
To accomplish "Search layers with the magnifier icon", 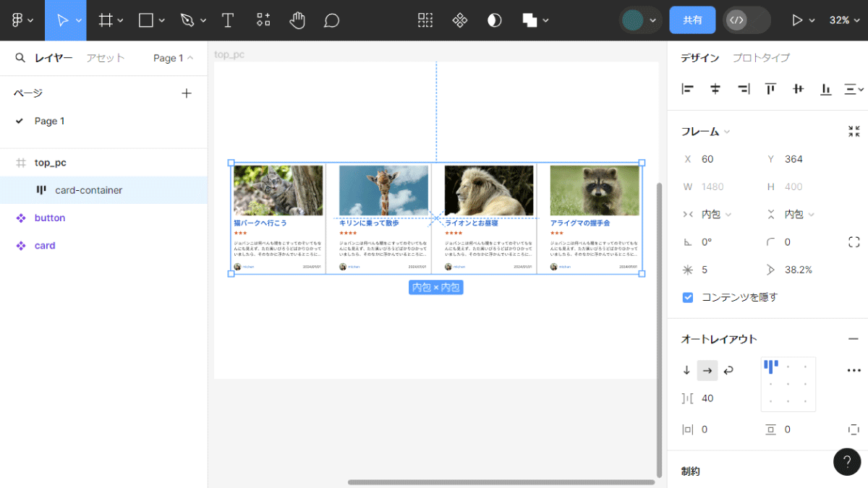I will 20,58.
